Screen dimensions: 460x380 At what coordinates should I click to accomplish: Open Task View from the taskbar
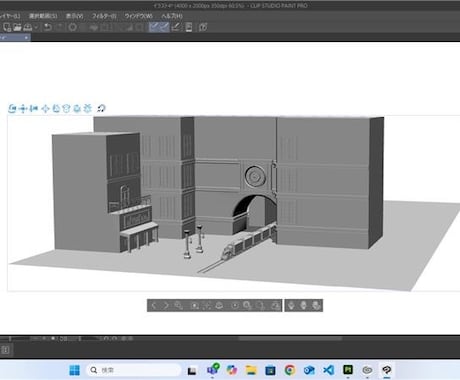pyautogui.click(x=192, y=370)
